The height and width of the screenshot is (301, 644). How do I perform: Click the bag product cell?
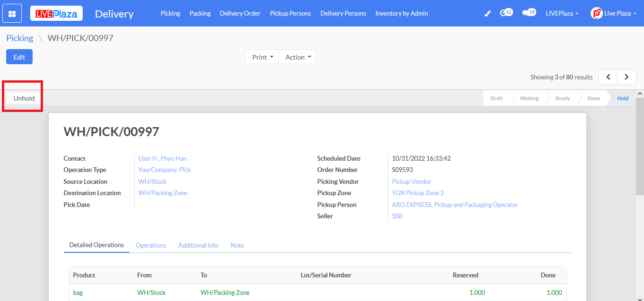(x=77, y=292)
